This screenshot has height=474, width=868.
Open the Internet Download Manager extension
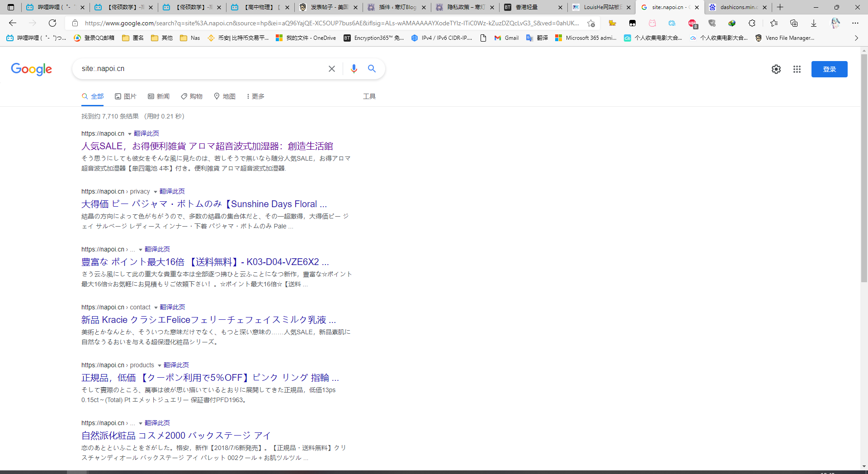pos(732,23)
